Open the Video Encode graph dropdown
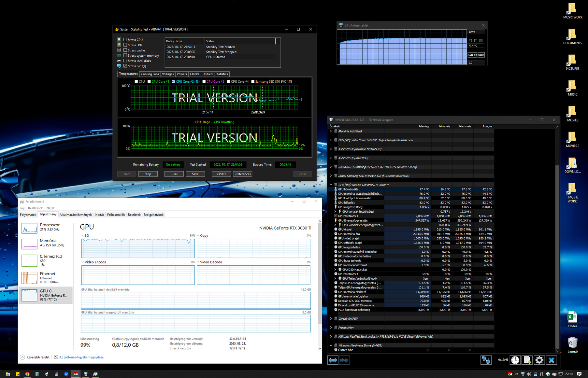The height and width of the screenshot is (378, 588). point(82,262)
